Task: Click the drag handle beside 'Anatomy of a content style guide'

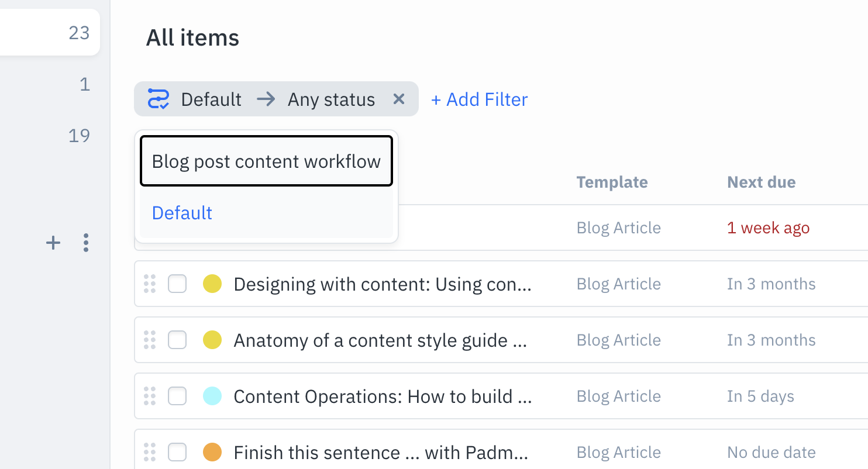Action: [149, 340]
